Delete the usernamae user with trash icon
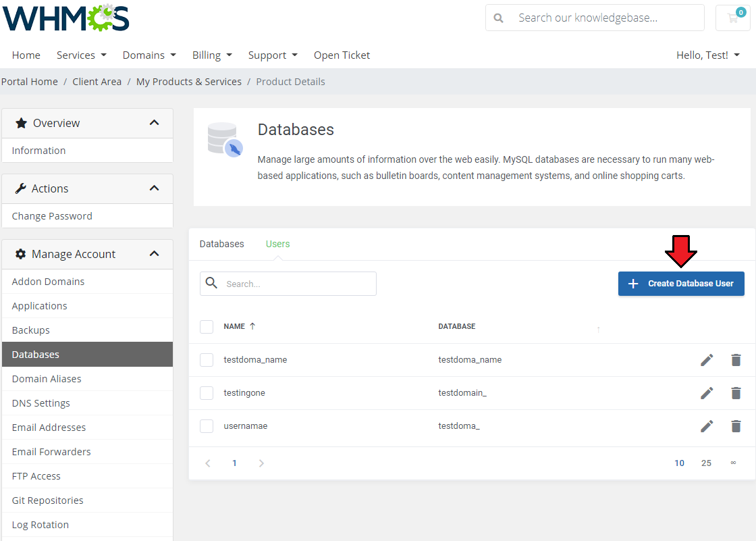The height and width of the screenshot is (541, 756). [736, 426]
